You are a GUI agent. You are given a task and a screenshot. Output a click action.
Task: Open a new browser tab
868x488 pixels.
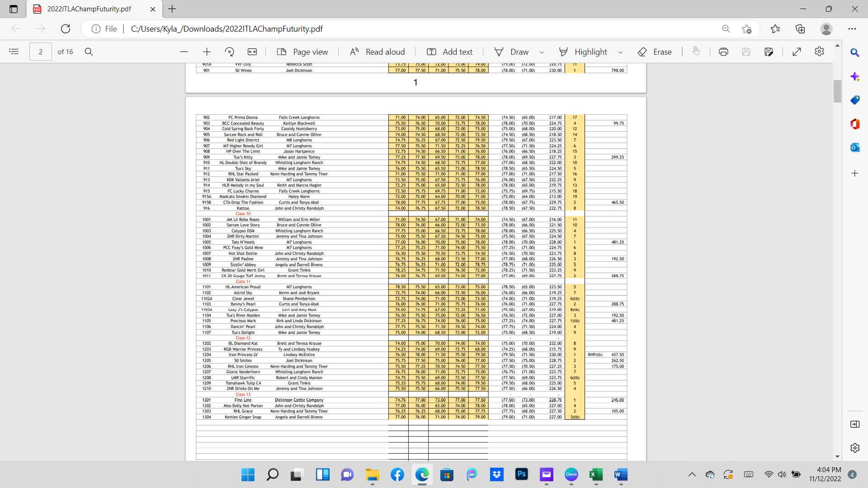(x=172, y=9)
